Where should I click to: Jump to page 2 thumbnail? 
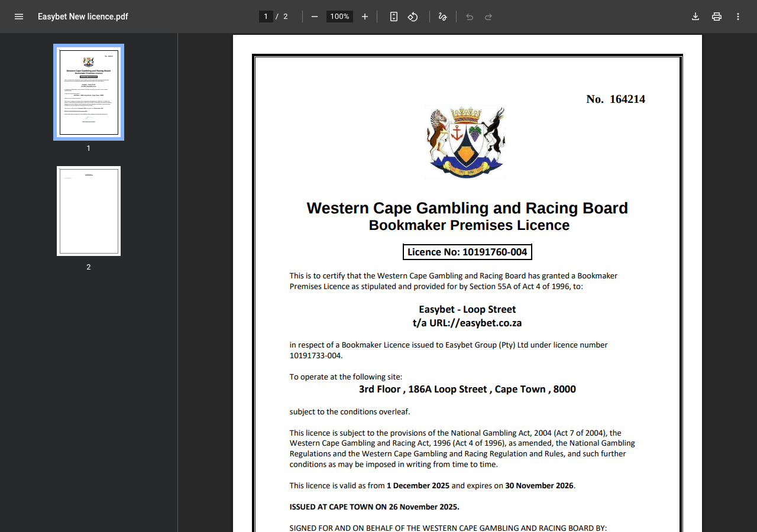[x=89, y=211]
